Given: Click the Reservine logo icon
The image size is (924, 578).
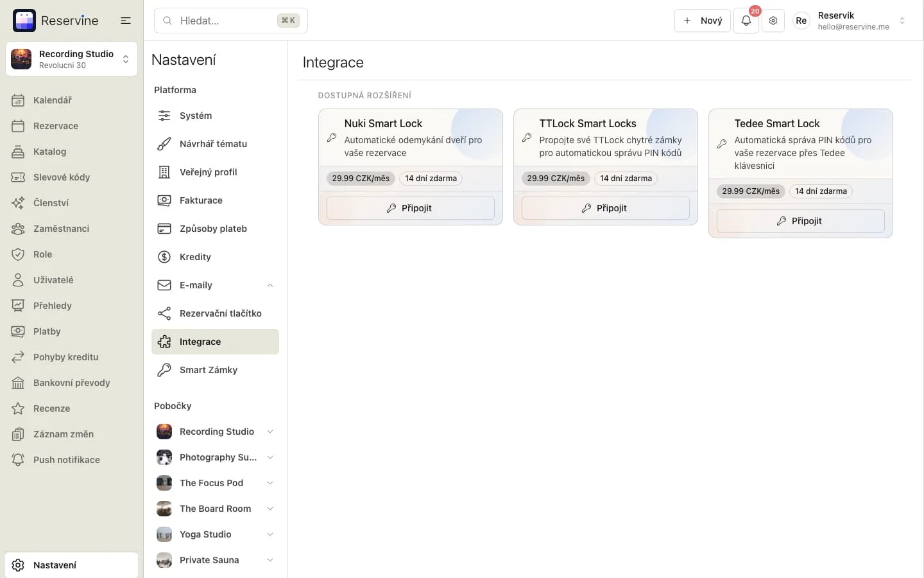Looking at the screenshot, I should point(24,21).
